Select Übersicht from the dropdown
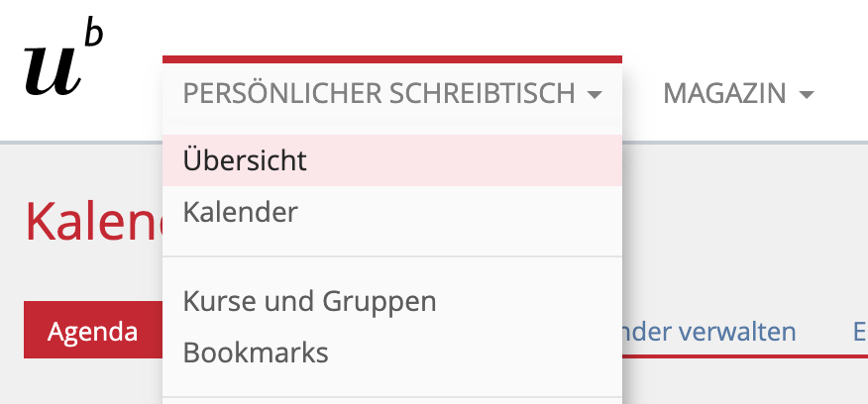Viewport: 868px width, 404px height. (246, 160)
